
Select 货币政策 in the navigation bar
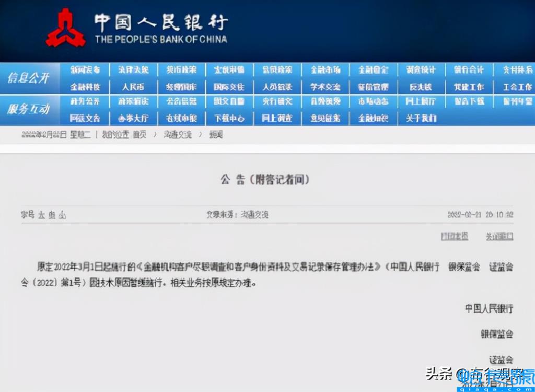(x=181, y=70)
